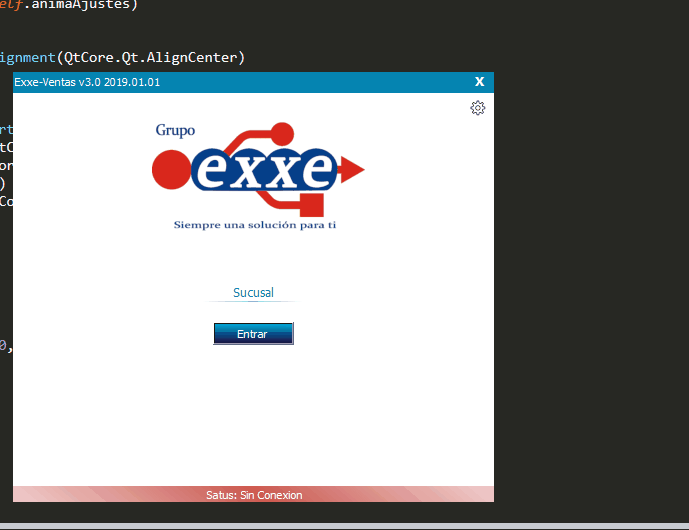Close the Exxe-Ventas window with X
The height and width of the screenshot is (530, 689).
coord(479,82)
